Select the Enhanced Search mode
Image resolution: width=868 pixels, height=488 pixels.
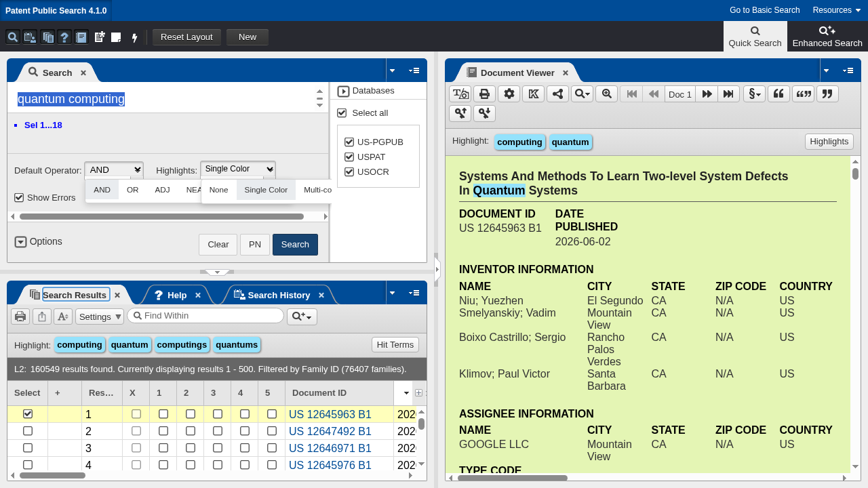[827, 37]
